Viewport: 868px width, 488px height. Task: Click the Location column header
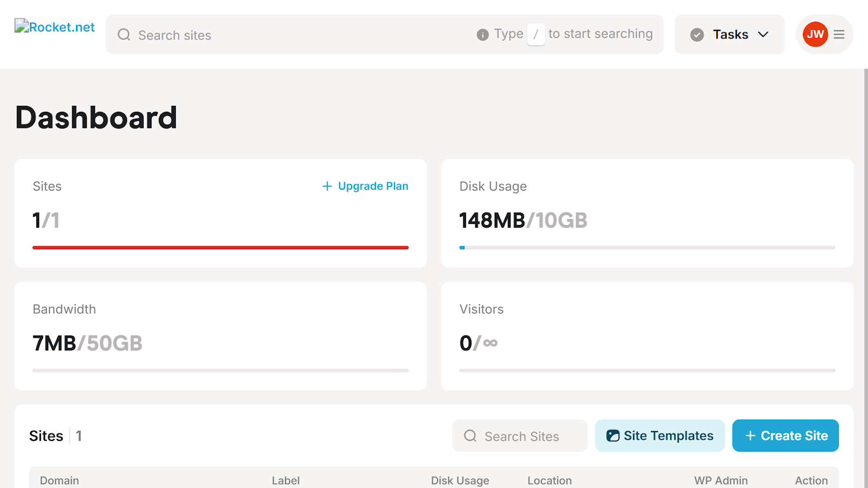pos(550,480)
